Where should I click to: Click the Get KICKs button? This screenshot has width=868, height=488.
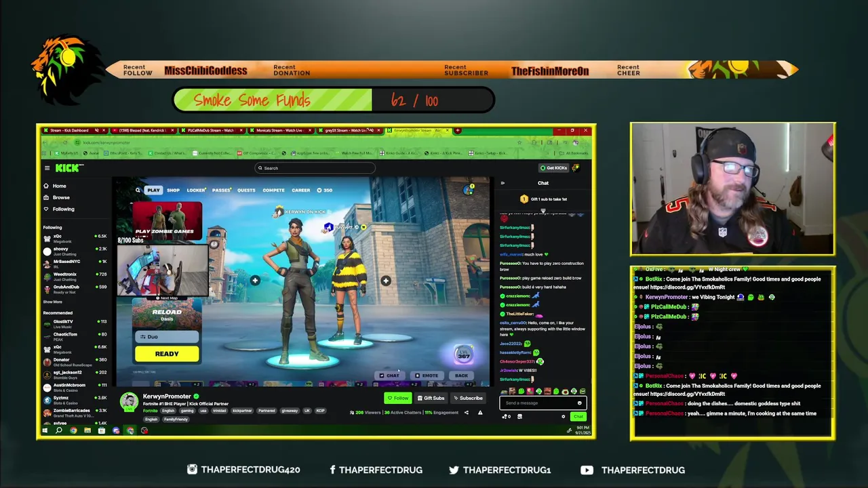pyautogui.click(x=554, y=168)
